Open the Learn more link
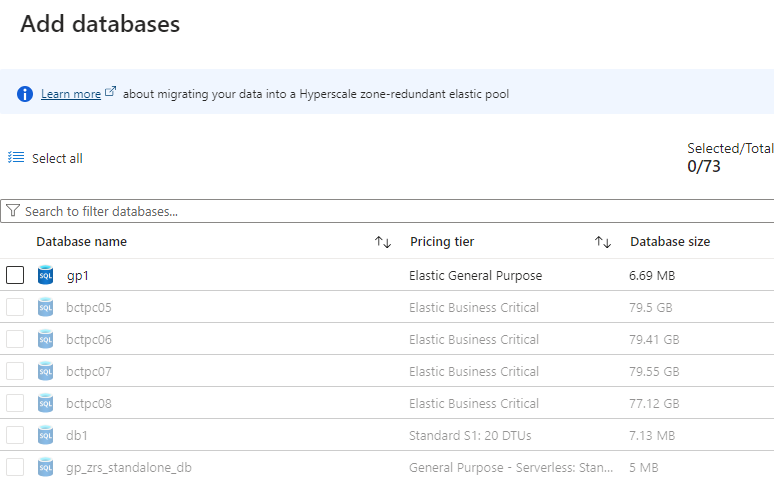 (x=70, y=94)
